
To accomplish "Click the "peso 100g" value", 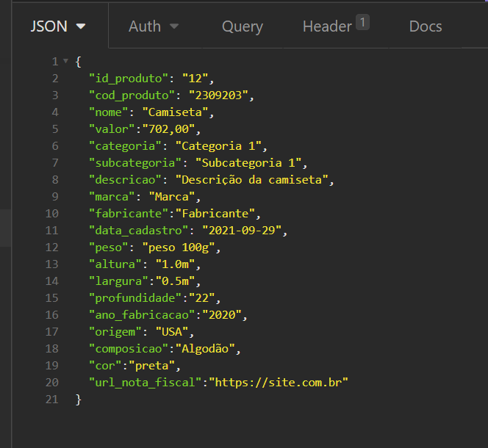I will point(179,248).
